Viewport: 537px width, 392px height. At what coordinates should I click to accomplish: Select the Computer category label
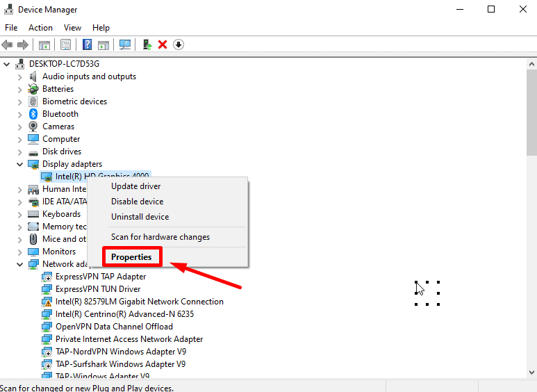[61, 139]
